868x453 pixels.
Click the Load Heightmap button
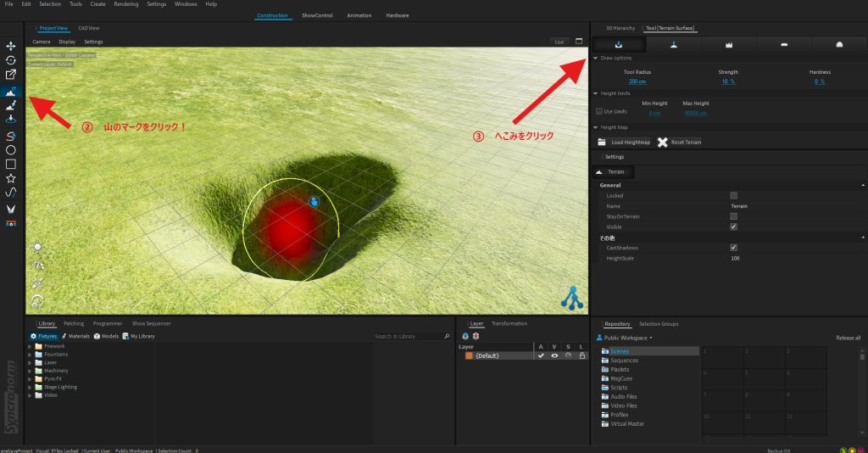(x=624, y=142)
